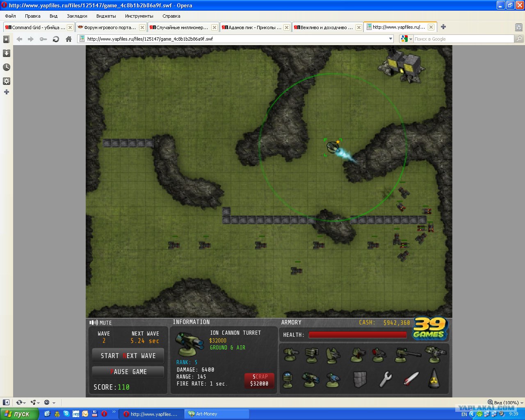Screen dimensions: 525x420
Task: Close the Command Grid tab
Action: pos(70,27)
